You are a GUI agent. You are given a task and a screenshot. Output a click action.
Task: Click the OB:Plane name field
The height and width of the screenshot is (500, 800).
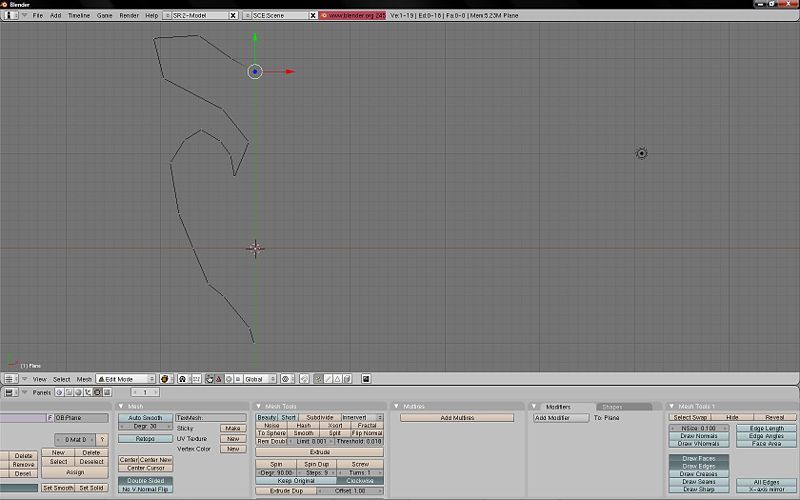[x=81, y=417]
